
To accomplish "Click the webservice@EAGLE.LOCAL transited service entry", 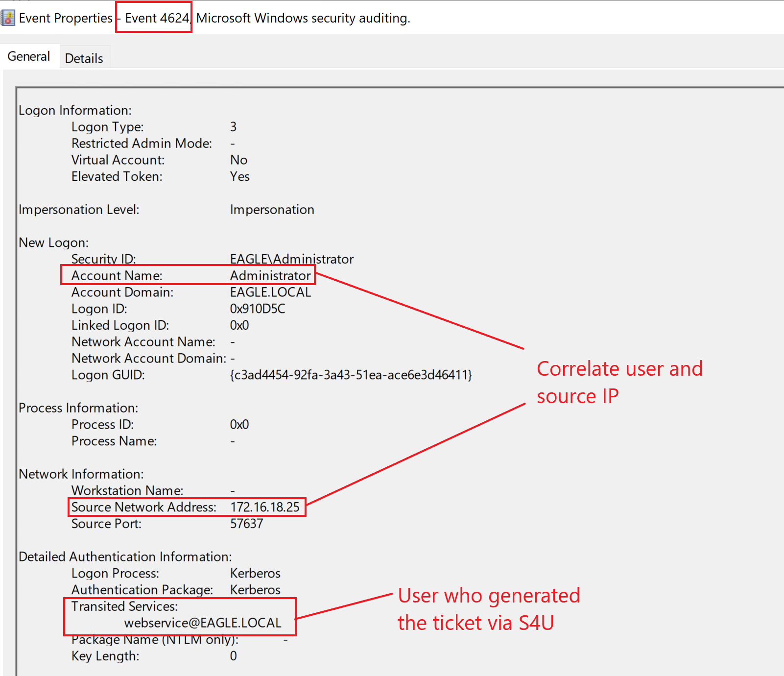I will pyautogui.click(x=203, y=623).
